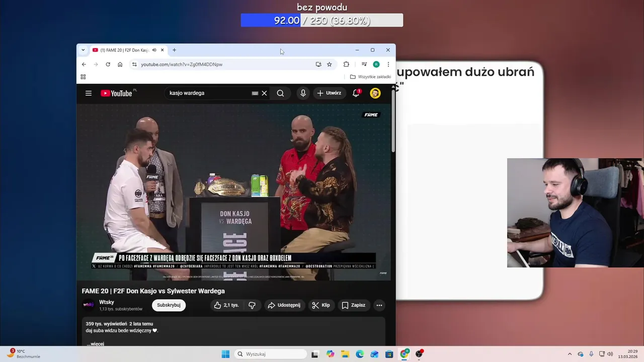This screenshot has width=644, height=362.
Task: Open the Wtsky channel name
Action: [107, 302]
